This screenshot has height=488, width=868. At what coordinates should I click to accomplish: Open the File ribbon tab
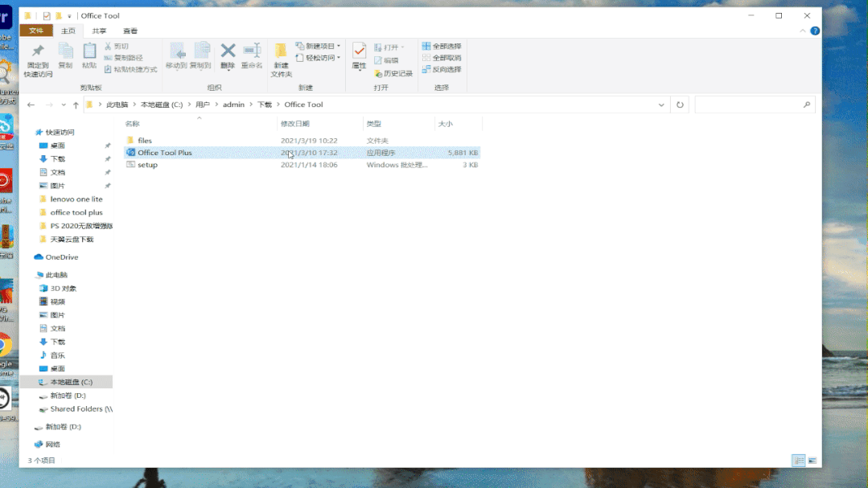[x=36, y=31]
